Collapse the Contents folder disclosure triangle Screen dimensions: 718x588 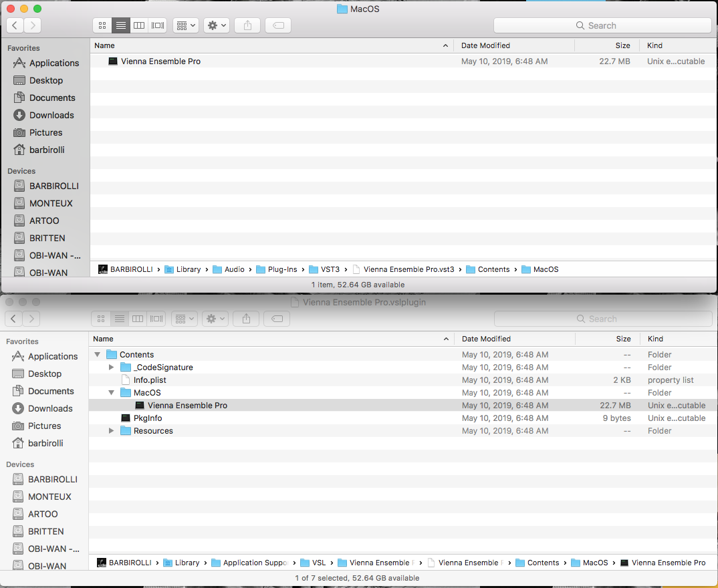(97, 355)
